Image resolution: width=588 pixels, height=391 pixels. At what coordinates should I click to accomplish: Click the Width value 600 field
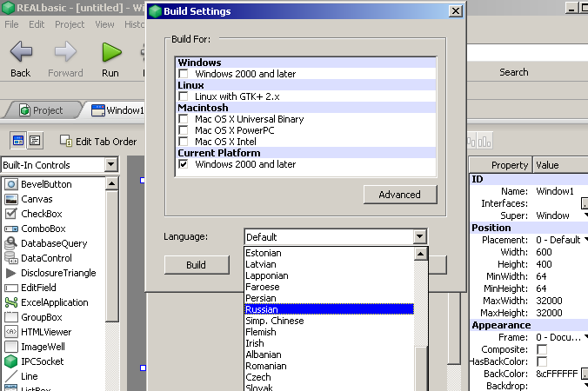click(560, 252)
